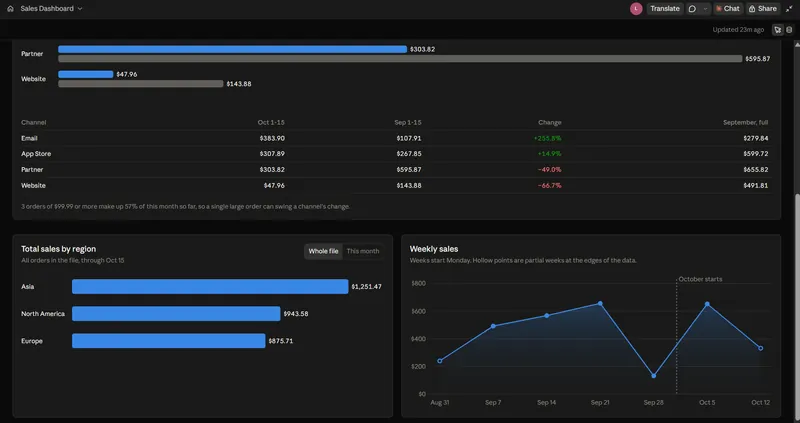Click the Oct 5 weekly sales point
Image resolution: width=800 pixels, height=423 pixels.
[707, 304]
